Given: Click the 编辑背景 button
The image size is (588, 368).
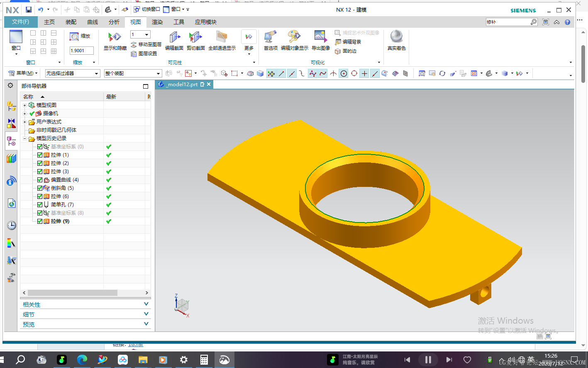Looking at the screenshot, I should click(x=348, y=42).
